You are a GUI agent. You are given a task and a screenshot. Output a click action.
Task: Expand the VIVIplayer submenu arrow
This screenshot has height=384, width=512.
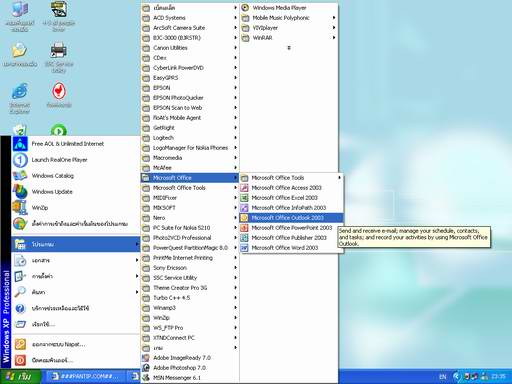coord(334,28)
